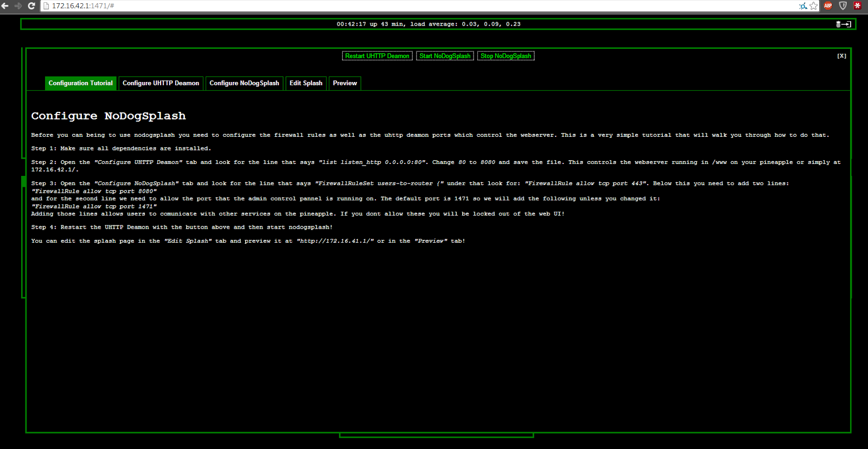Screen dimensions: 868x449
Task: Click the Restart UHTTP Deamon button
Action: 377,56
